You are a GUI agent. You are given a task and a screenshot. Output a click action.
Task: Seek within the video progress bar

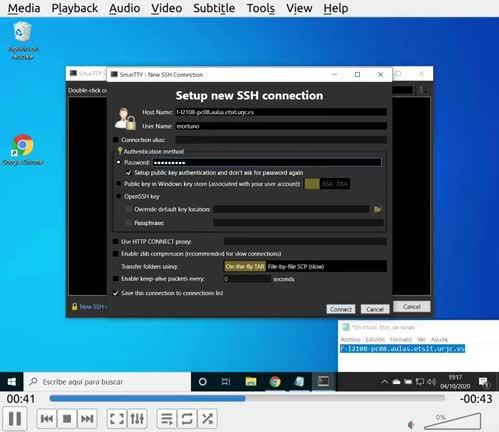click(x=247, y=398)
